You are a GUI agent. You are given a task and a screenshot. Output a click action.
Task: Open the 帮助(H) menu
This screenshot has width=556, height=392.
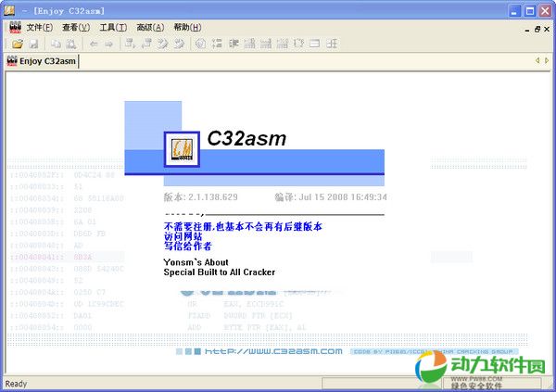pos(187,28)
